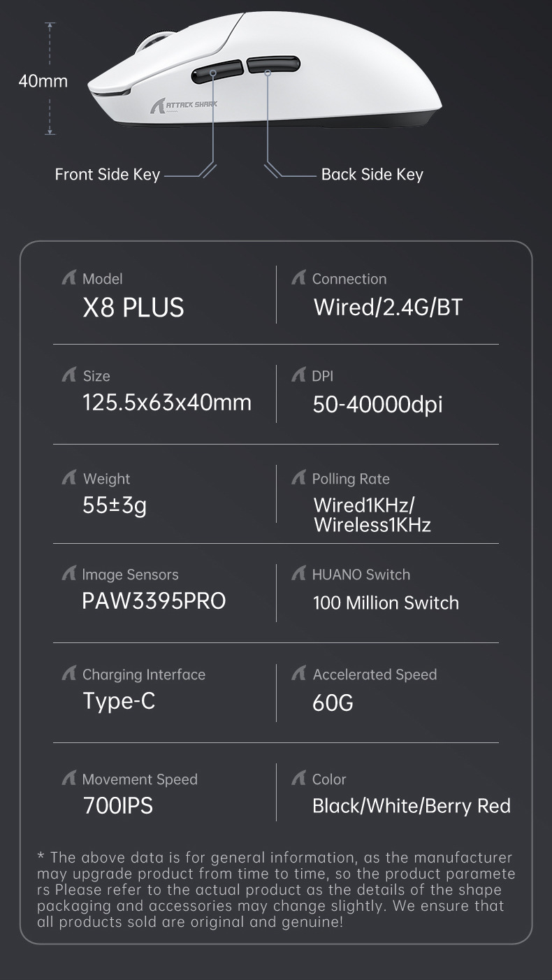Click the shark fin icon beside Image Sensors
The height and width of the screenshot is (980, 552).
coord(68,574)
